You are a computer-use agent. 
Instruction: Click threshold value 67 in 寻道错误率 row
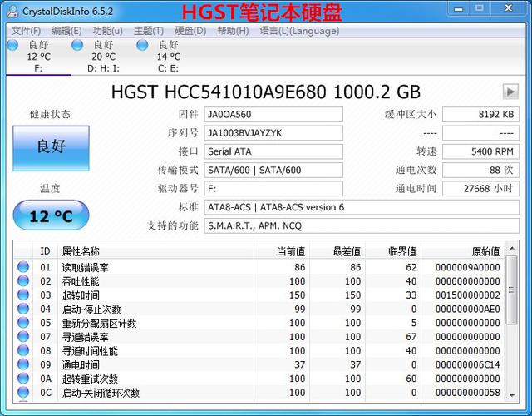[x=411, y=337]
